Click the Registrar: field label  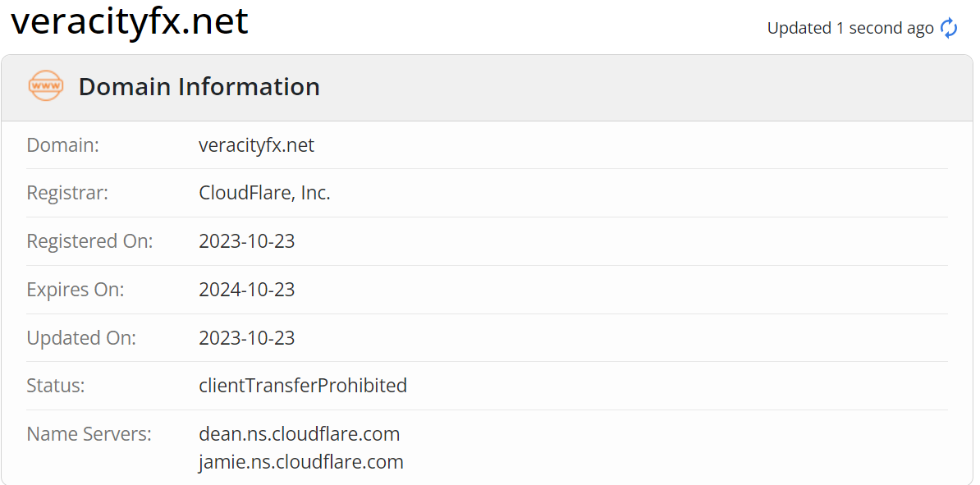tap(67, 193)
